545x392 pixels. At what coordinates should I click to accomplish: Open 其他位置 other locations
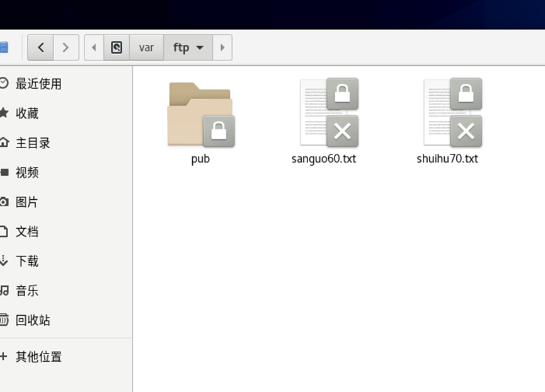click(66, 357)
